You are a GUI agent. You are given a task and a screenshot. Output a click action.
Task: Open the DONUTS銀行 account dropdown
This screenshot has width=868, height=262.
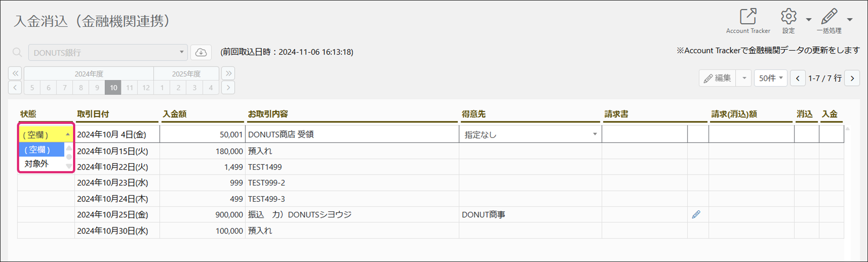click(108, 53)
